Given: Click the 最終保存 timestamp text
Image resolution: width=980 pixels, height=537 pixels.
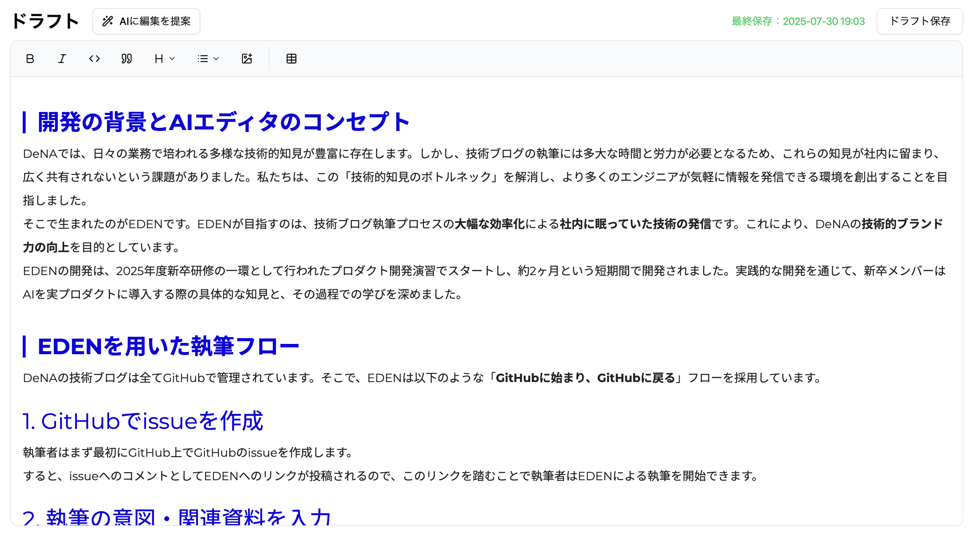Looking at the screenshot, I should coord(798,21).
